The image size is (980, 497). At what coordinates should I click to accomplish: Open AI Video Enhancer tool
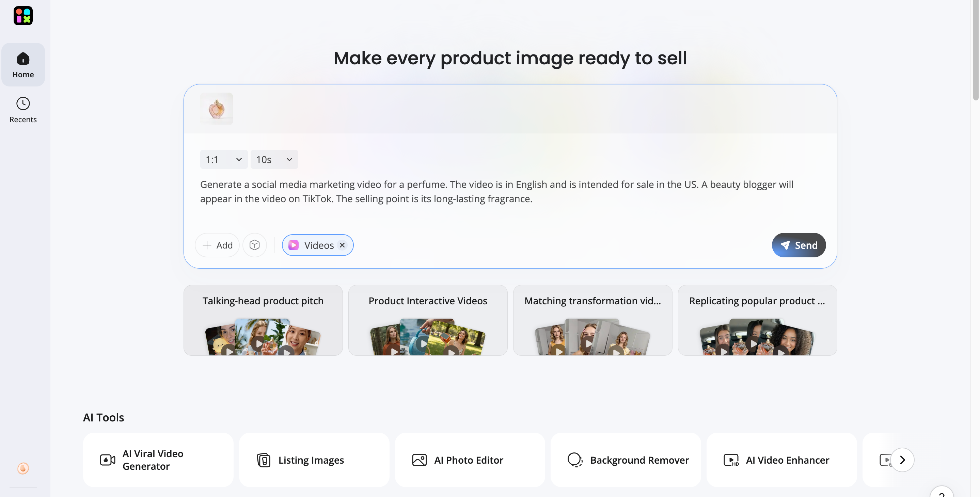point(782,460)
